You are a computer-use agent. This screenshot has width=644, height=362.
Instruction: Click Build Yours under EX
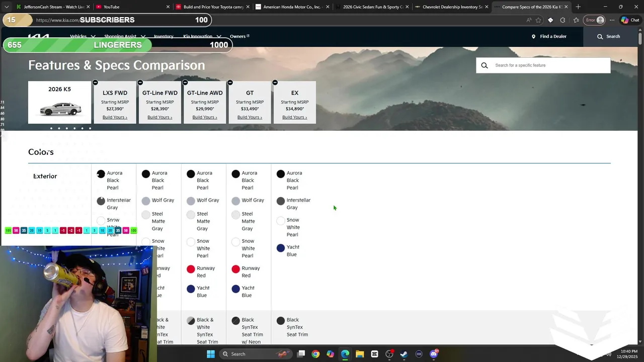pyautogui.click(x=295, y=117)
